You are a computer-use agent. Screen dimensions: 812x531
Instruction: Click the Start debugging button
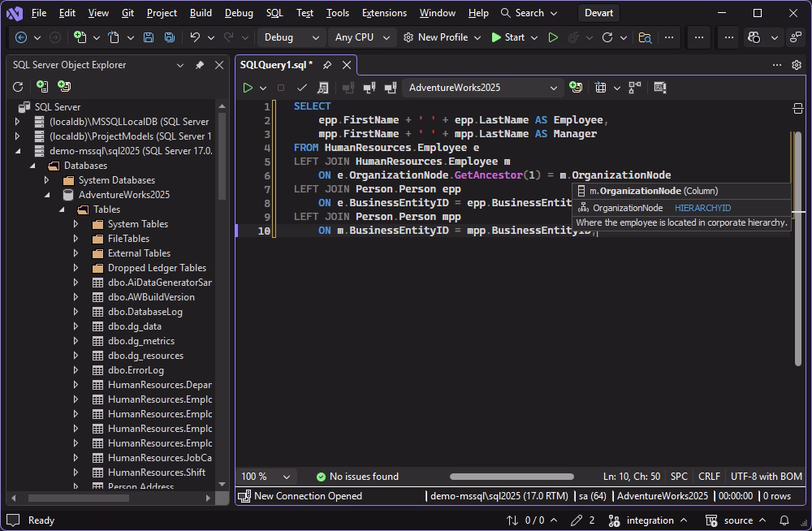click(x=508, y=37)
